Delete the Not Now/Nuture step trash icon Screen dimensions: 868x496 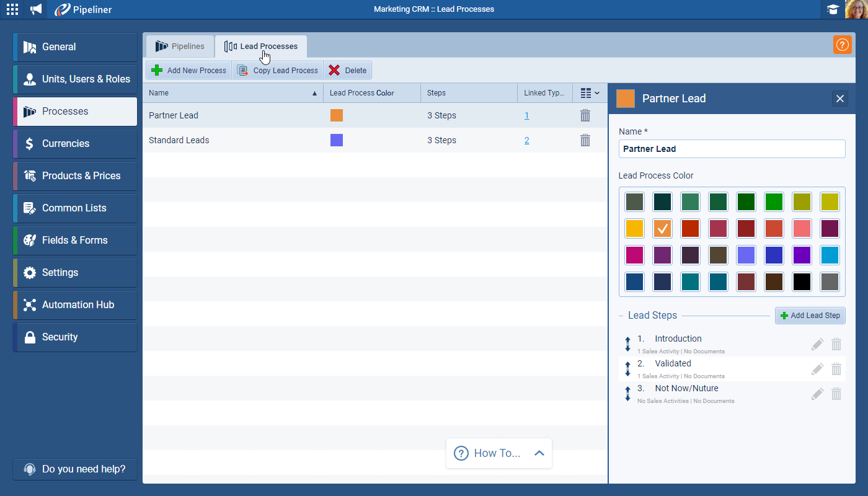coord(836,394)
